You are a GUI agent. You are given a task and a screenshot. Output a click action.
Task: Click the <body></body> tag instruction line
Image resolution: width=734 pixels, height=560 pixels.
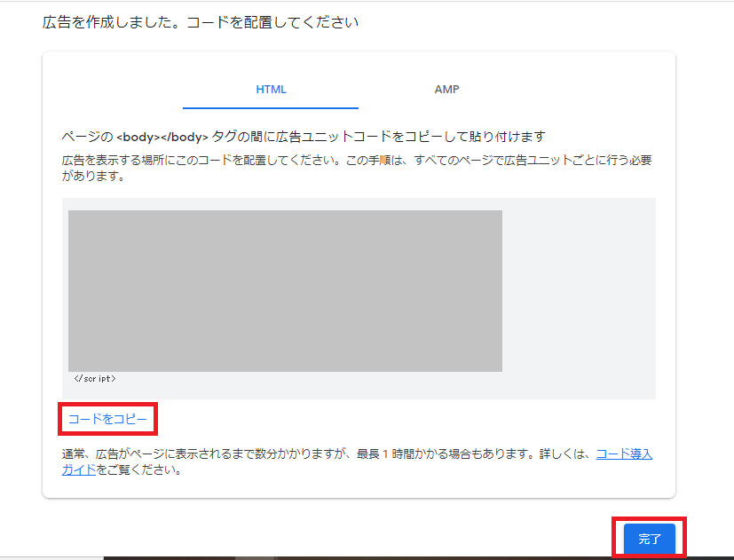[304, 137]
